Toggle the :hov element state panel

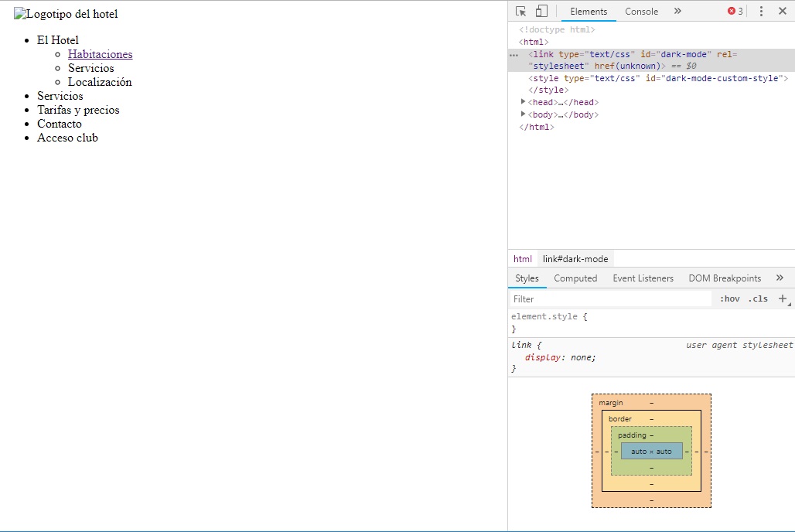click(729, 298)
